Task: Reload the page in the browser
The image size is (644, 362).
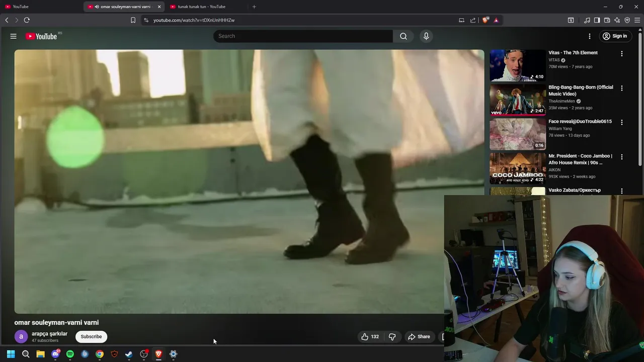Action: click(x=27, y=20)
